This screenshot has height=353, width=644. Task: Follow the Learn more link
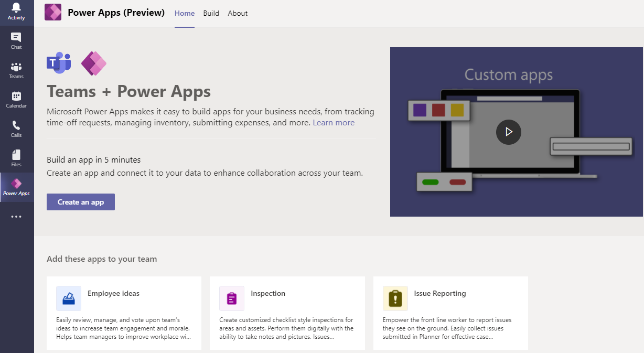334,123
